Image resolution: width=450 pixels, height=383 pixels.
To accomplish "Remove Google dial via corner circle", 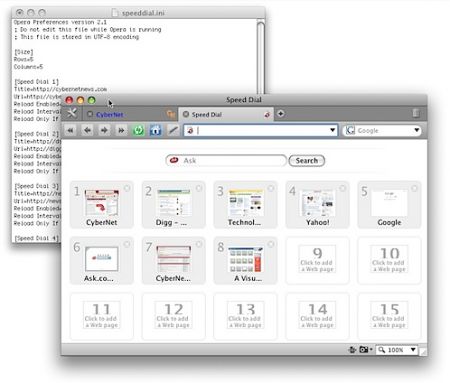I will (x=414, y=188).
